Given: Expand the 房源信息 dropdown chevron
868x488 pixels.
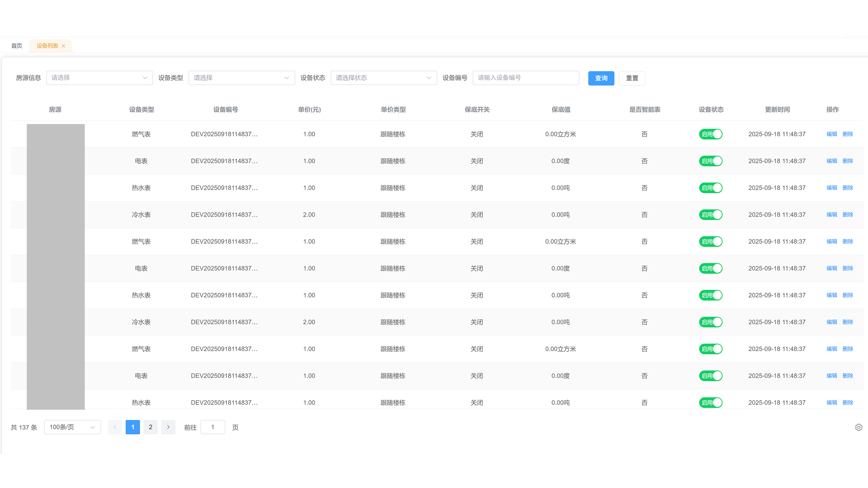Looking at the screenshot, I should click(x=145, y=78).
